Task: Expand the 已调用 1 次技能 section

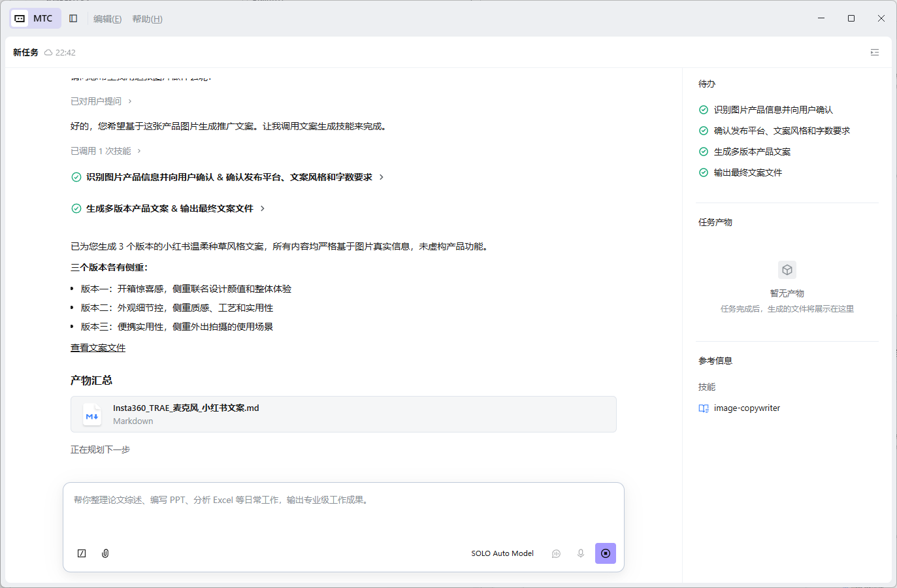Action: coord(106,151)
